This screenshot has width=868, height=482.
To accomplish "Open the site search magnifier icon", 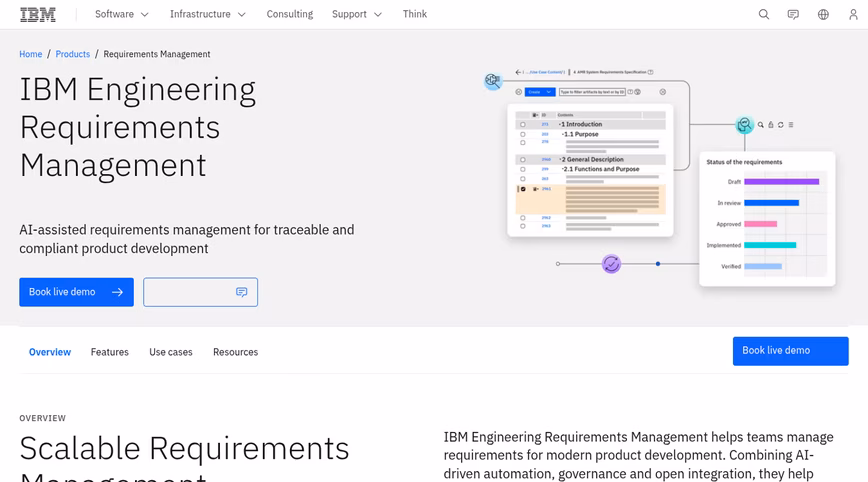I will [x=764, y=14].
